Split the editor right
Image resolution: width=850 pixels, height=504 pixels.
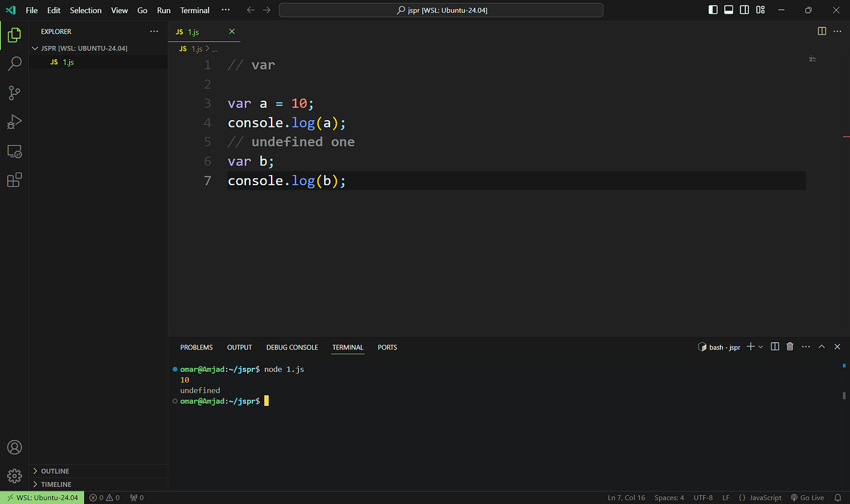(x=822, y=31)
